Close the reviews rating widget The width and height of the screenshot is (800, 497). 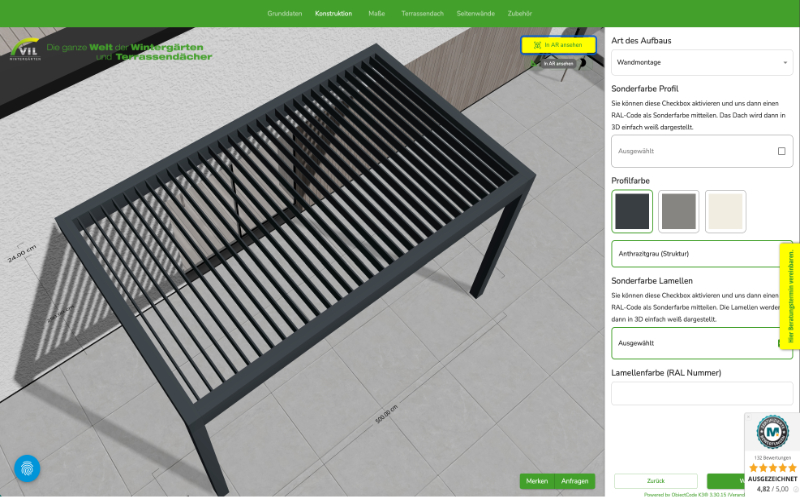click(750, 417)
